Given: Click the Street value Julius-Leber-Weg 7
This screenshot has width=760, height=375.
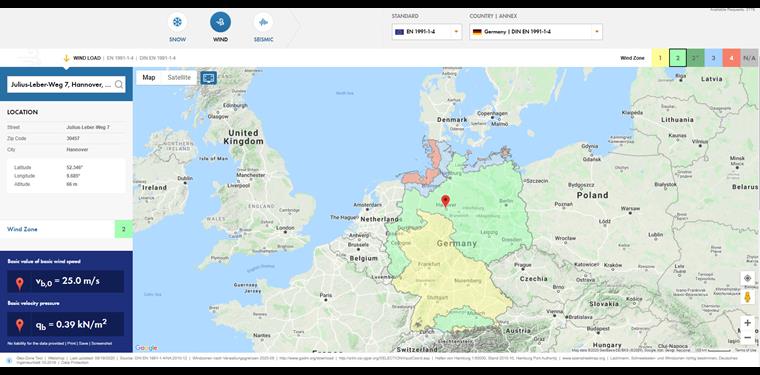Looking at the screenshot, I should click(88, 127).
